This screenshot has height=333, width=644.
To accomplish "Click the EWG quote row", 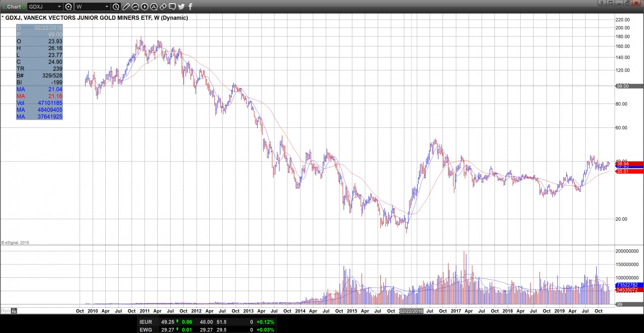I will tap(207, 329).
